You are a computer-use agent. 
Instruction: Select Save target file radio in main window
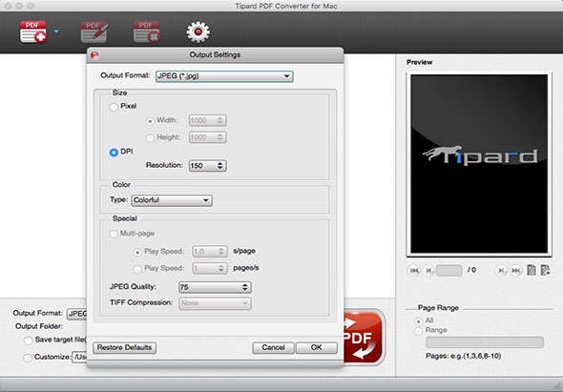28,340
